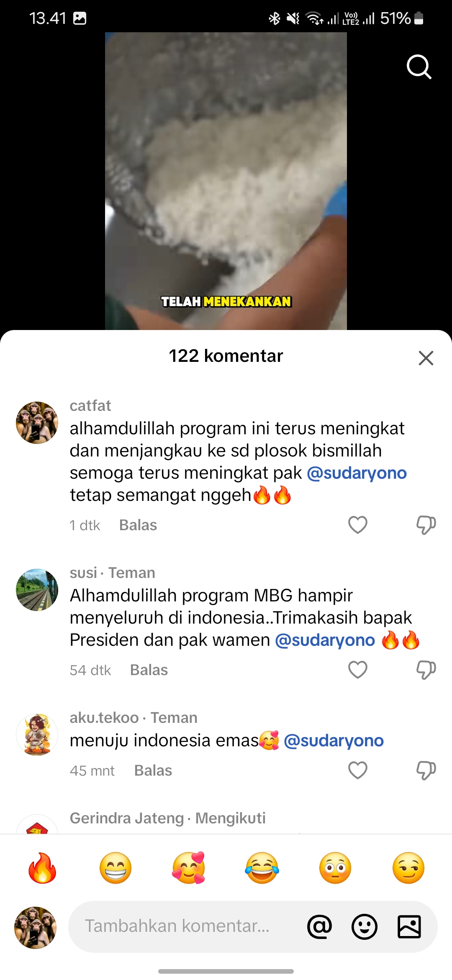
Task: Insert the fire emoji quick reaction
Action: tap(42, 868)
